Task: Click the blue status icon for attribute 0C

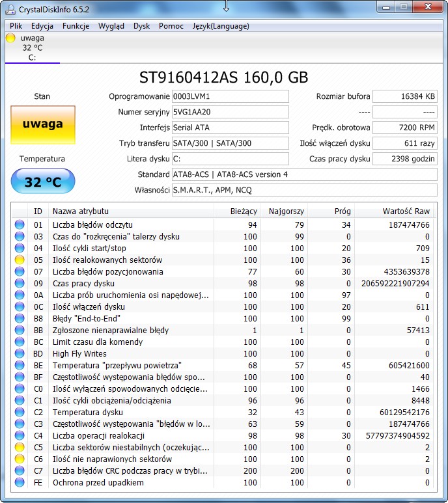Action: pyautogui.click(x=20, y=306)
